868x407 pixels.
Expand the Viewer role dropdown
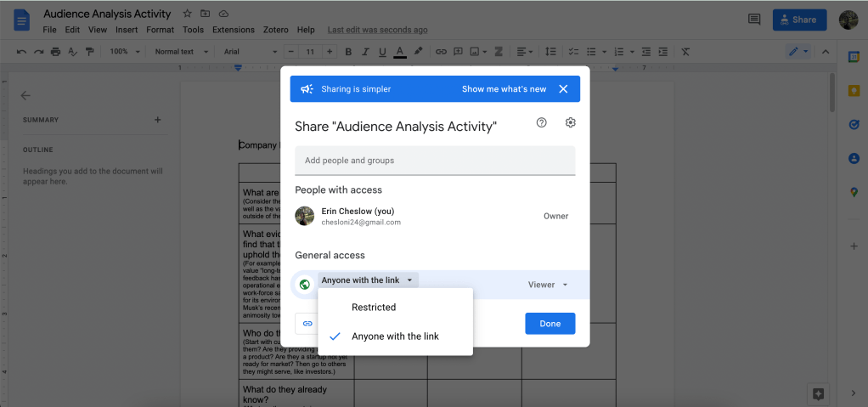[x=548, y=285]
